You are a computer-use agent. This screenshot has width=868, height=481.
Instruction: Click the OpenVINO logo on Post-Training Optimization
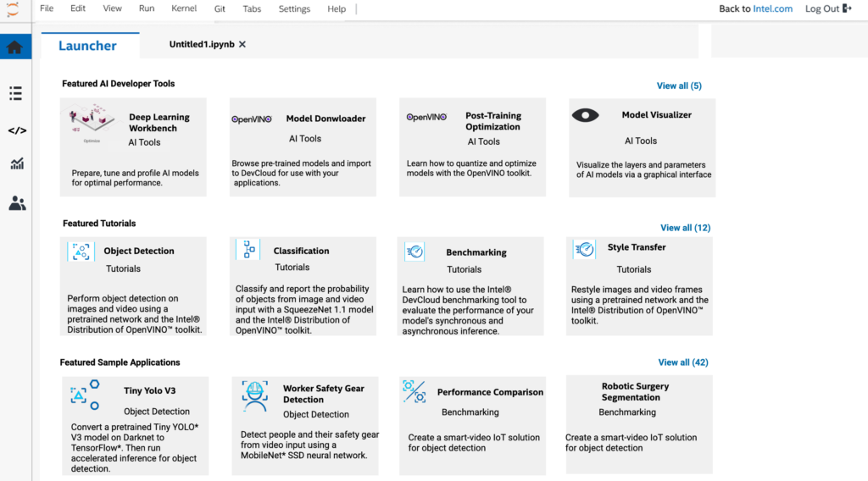(426, 117)
